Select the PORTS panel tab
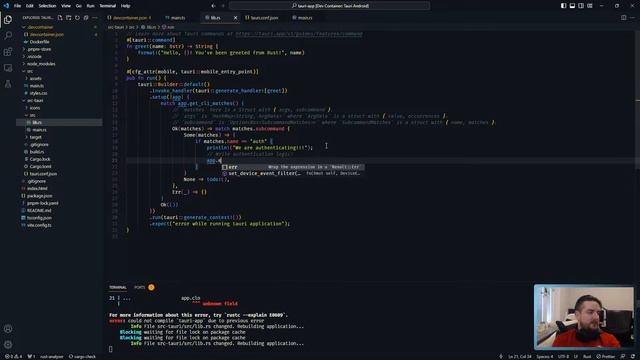 (x=140, y=287)
